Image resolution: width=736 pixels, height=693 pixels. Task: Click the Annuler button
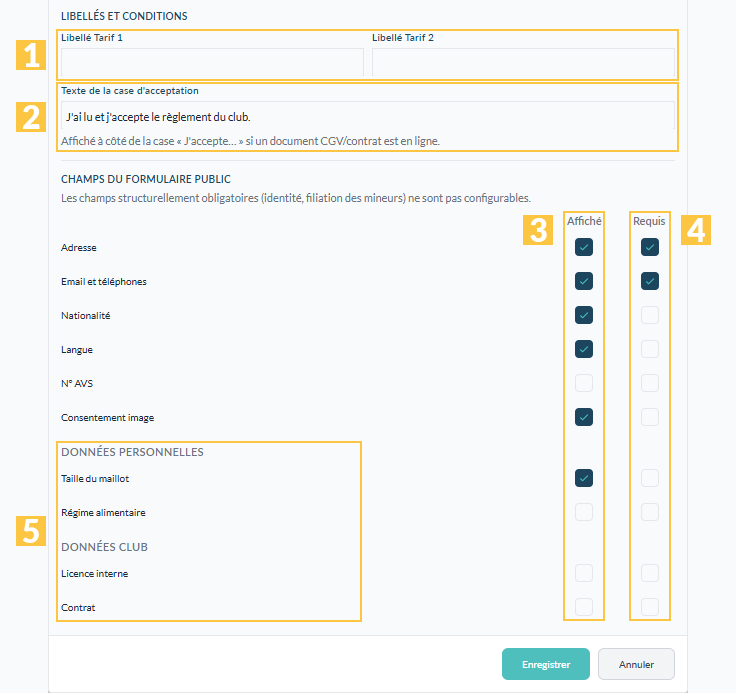636,664
